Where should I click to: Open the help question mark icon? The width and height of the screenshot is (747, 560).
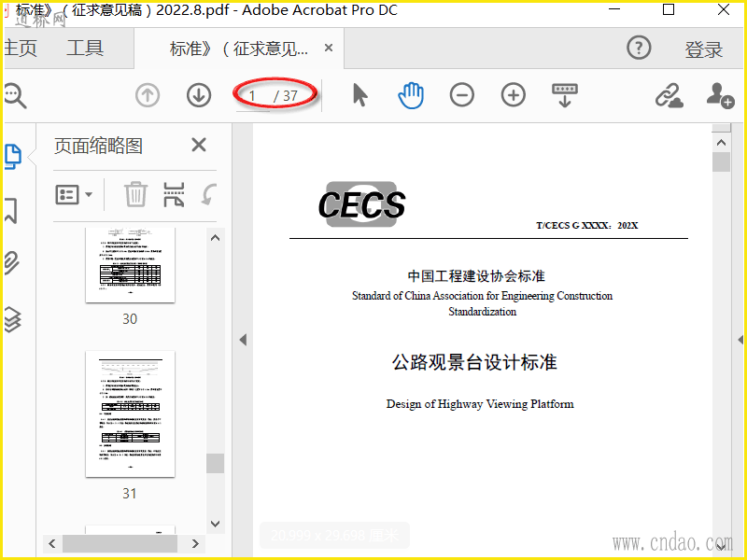click(639, 48)
